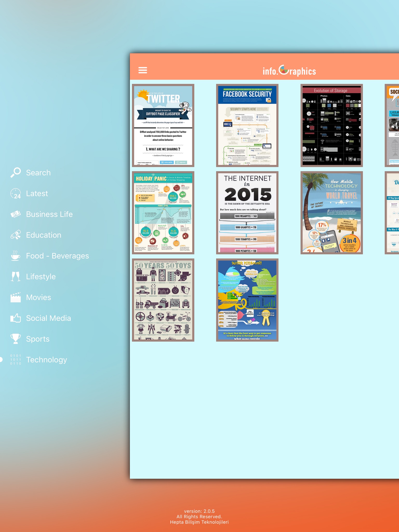The height and width of the screenshot is (532, 399).
Task: Select the Sports category
Action: (38, 339)
